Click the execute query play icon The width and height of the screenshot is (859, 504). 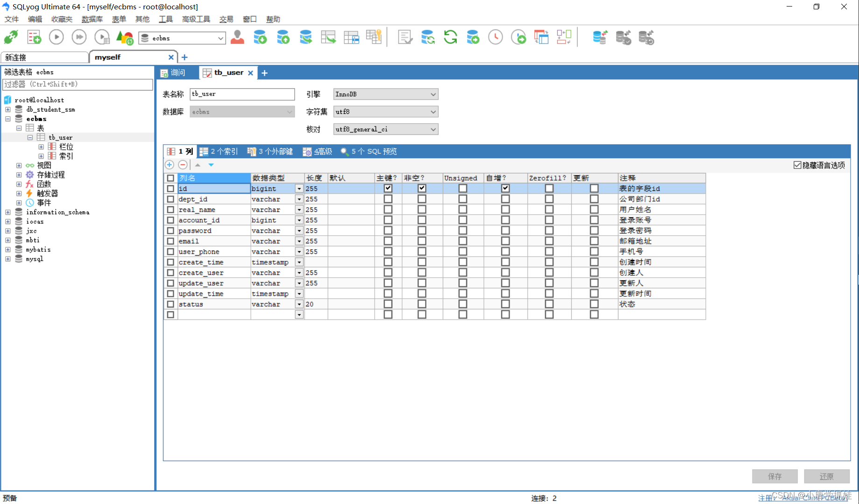click(x=57, y=37)
